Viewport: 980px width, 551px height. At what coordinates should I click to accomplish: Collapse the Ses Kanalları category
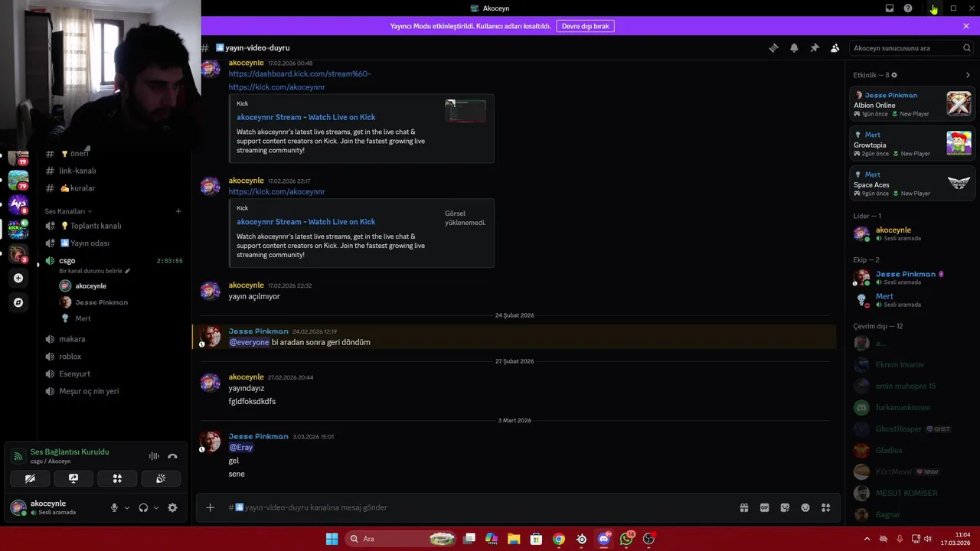click(68, 211)
